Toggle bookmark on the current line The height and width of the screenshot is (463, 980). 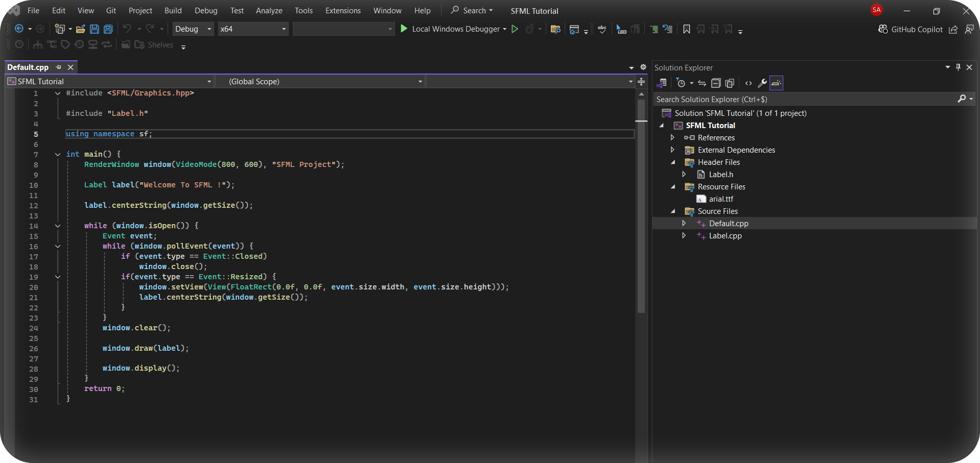point(687,29)
